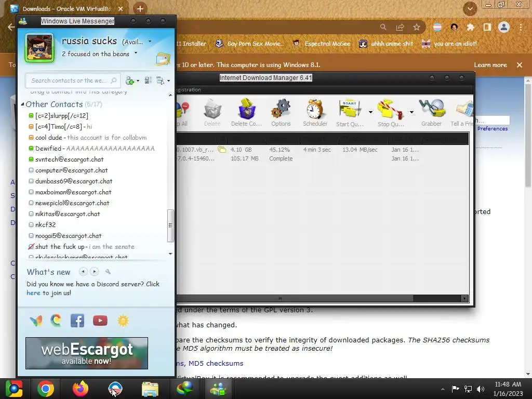Screen dimensions: 532x399
Task: Click the sun weather icon in Messenger footer
Action: (x=123, y=321)
